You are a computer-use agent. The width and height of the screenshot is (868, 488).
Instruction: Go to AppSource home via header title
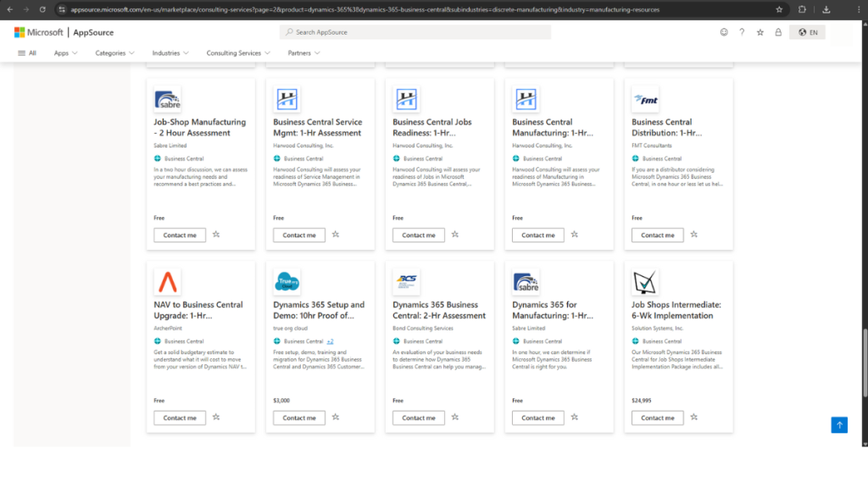[93, 33]
